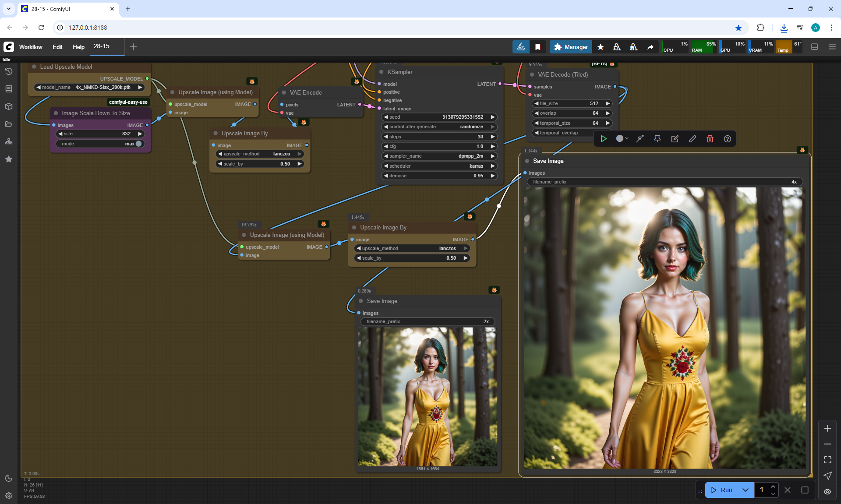Screen dimensions: 841x504
Task: Click the 2x saved image preview
Action: click(x=428, y=397)
